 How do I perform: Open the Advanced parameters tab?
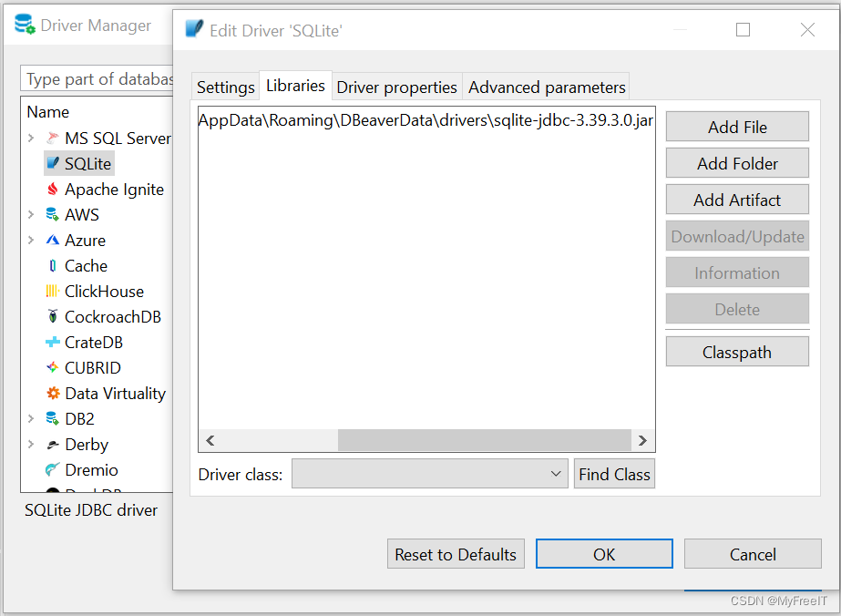[x=547, y=87]
